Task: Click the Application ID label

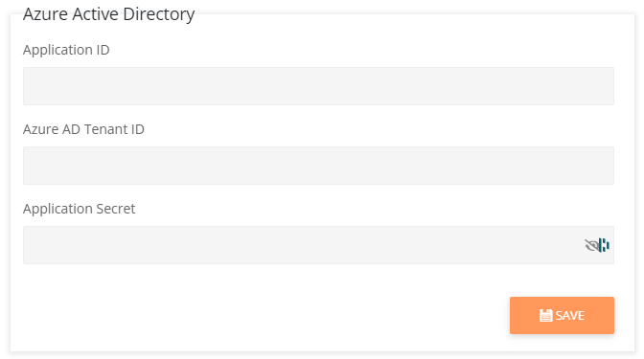Action: (66, 50)
